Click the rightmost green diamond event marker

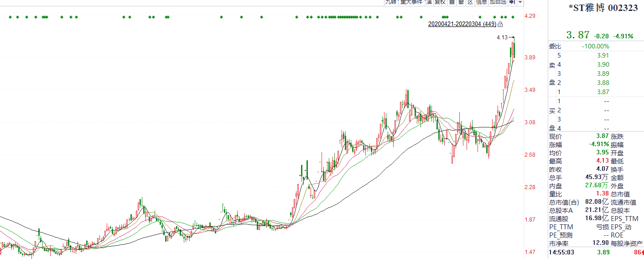point(513,17)
